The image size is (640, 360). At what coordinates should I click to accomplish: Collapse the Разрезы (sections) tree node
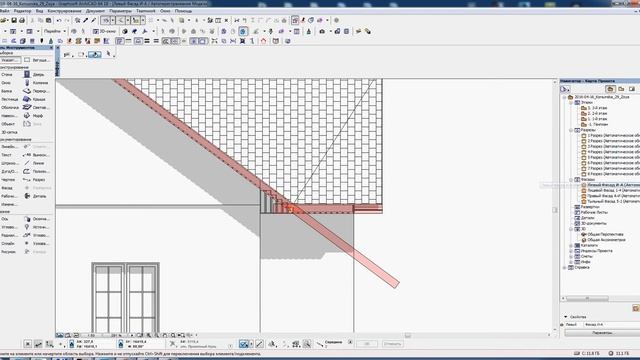tap(571, 130)
